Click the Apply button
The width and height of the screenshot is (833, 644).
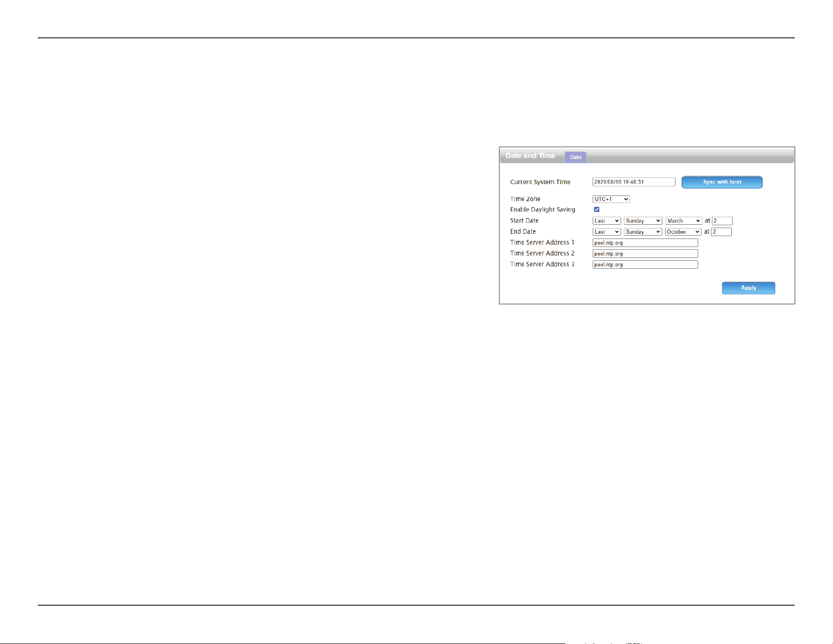point(748,288)
